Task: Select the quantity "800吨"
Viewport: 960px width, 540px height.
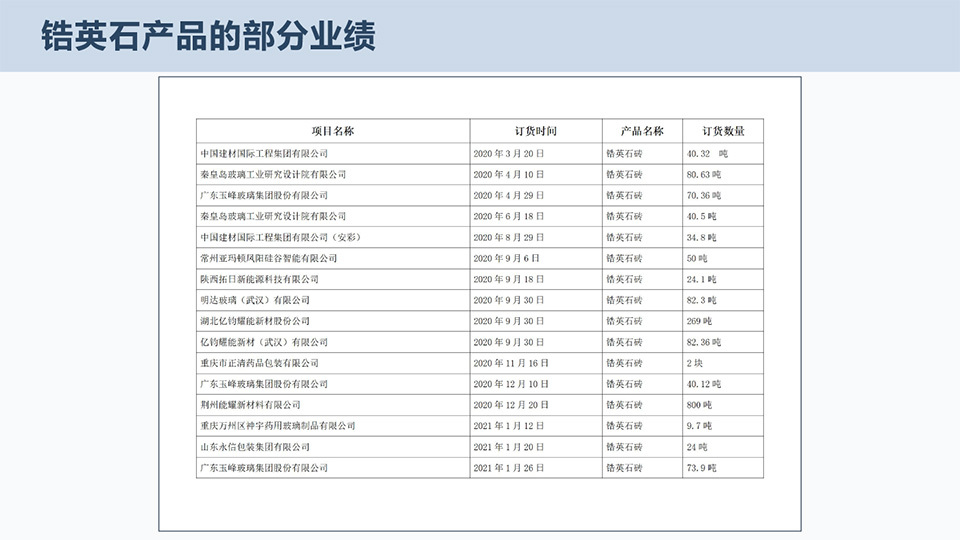Action: (699, 405)
